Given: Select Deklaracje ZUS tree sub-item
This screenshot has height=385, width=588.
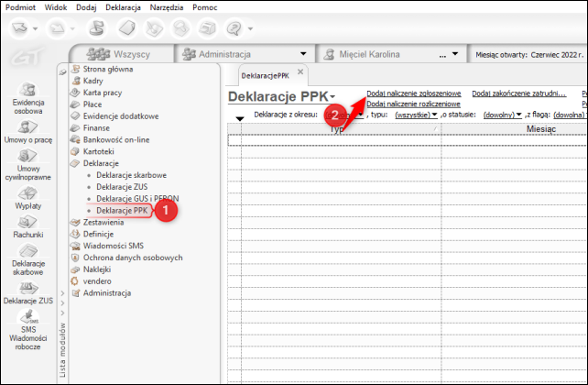Looking at the screenshot, I should tap(122, 187).
